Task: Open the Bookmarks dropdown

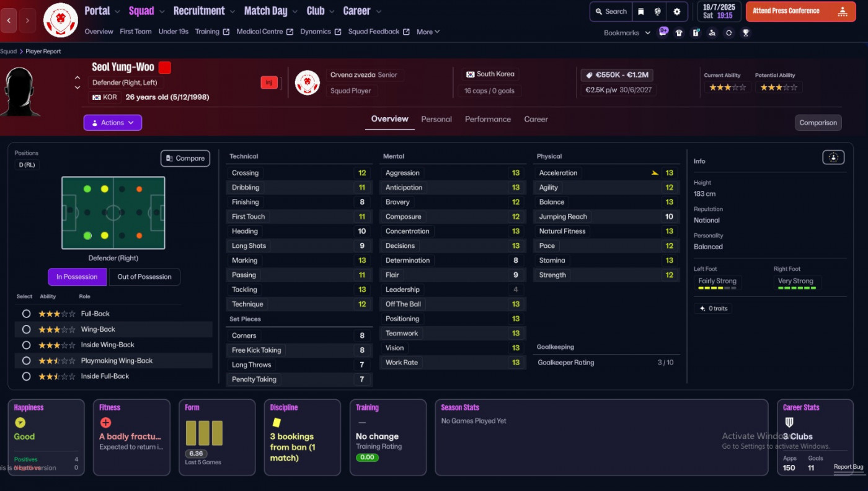Action: (x=627, y=33)
